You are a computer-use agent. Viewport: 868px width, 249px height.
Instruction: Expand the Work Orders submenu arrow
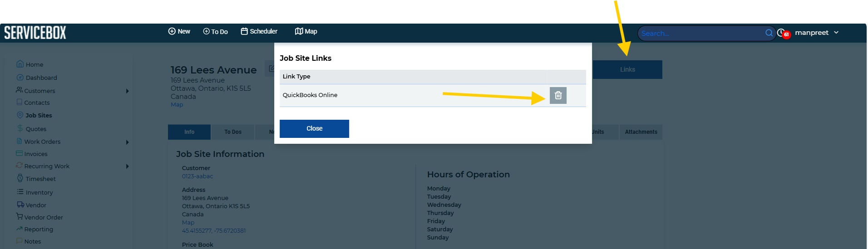point(128,142)
